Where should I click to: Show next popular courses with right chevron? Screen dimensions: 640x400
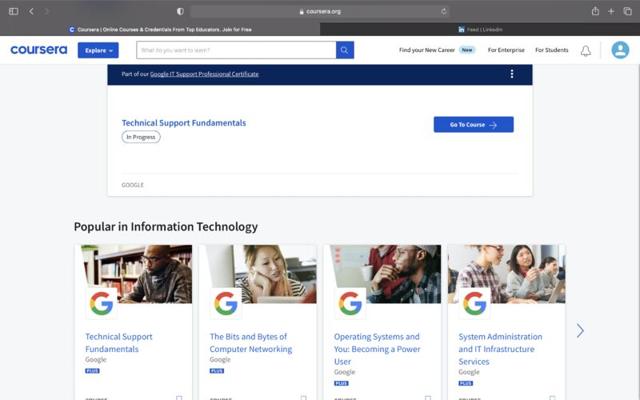(580, 331)
